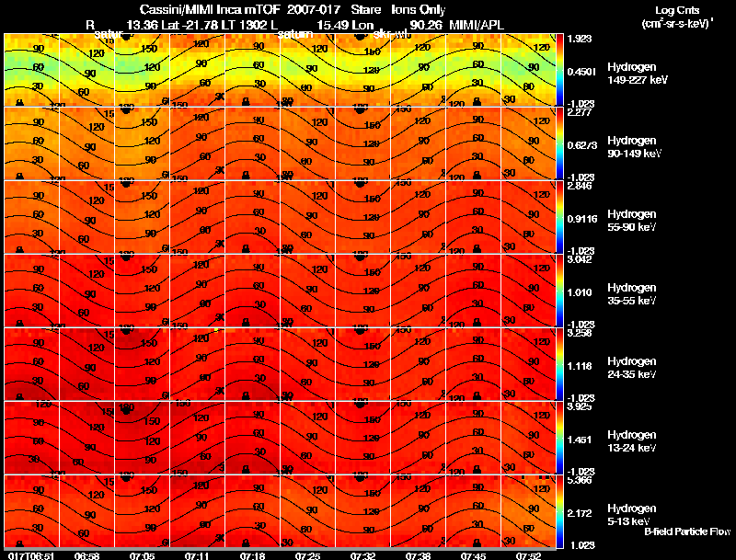Viewport: 736px width, 560px height.
Task: Click the 0.6273 colorbar midpoint value
Action: click(582, 145)
